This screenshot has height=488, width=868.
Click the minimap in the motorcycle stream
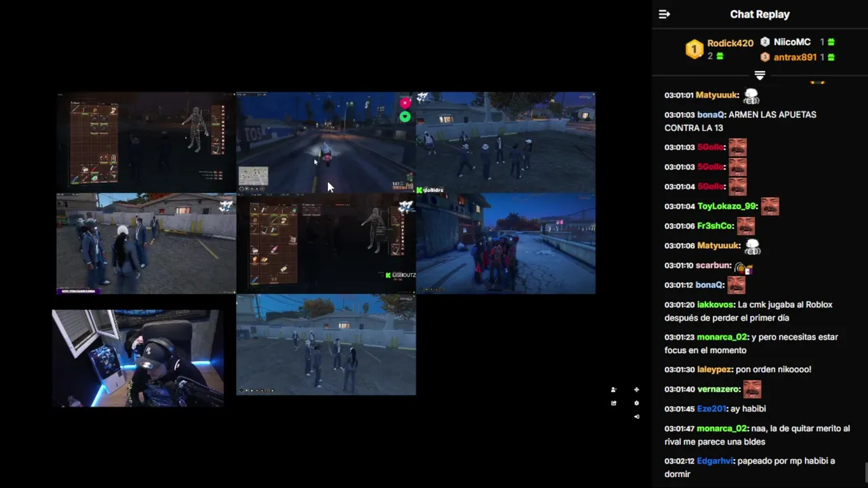click(253, 176)
